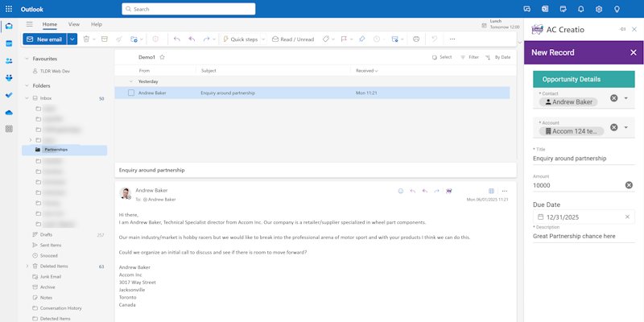
Task: Open the Help tab
Action: click(97, 25)
